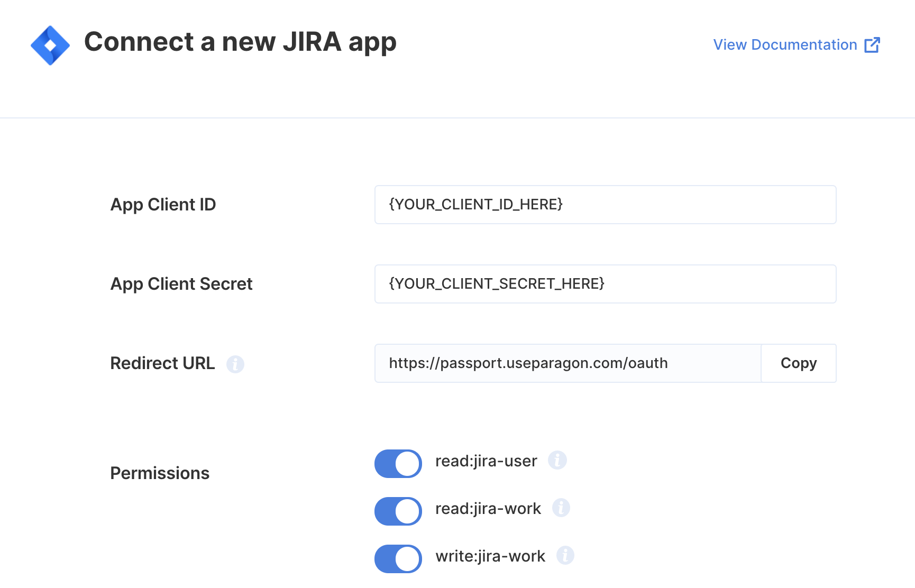Click the JIRA diamond logo icon
This screenshot has width=915, height=588.
click(x=50, y=45)
